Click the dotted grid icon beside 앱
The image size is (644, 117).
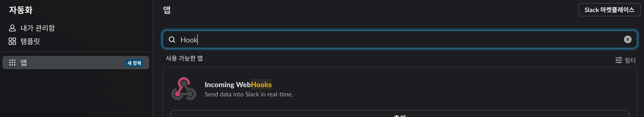(12, 62)
